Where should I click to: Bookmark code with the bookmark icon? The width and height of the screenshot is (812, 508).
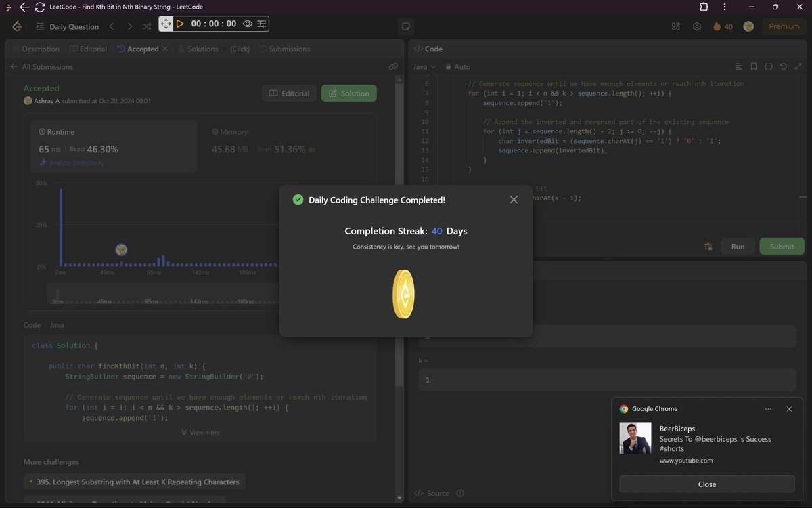click(754, 66)
